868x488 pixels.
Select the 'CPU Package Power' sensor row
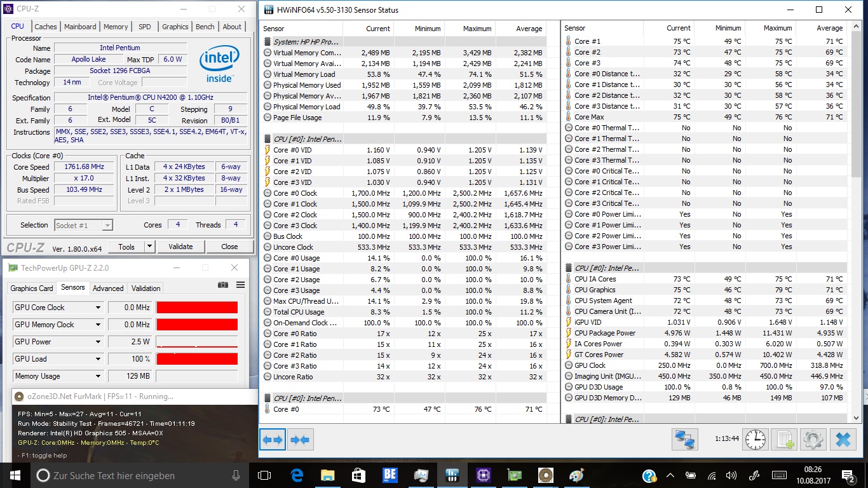click(705, 333)
